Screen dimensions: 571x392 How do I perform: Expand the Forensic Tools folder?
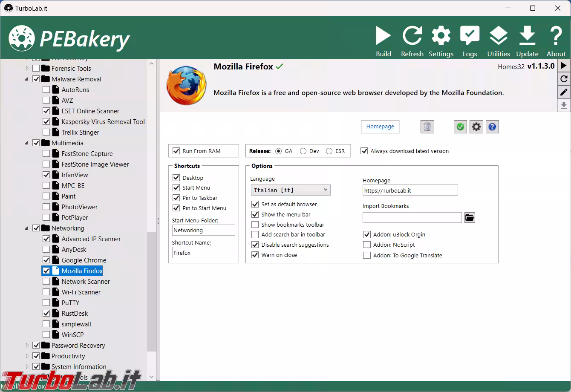pyautogui.click(x=27, y=69)
